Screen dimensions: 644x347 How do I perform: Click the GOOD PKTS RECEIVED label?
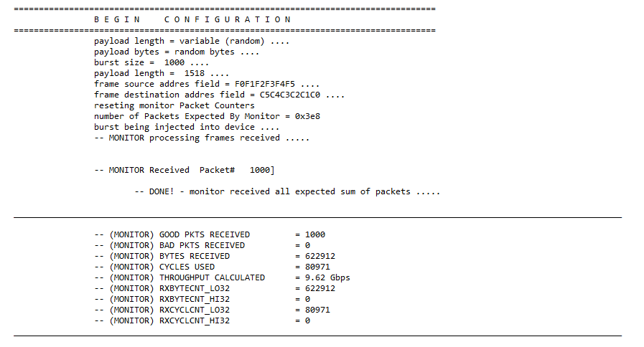(x=205, y=234)
